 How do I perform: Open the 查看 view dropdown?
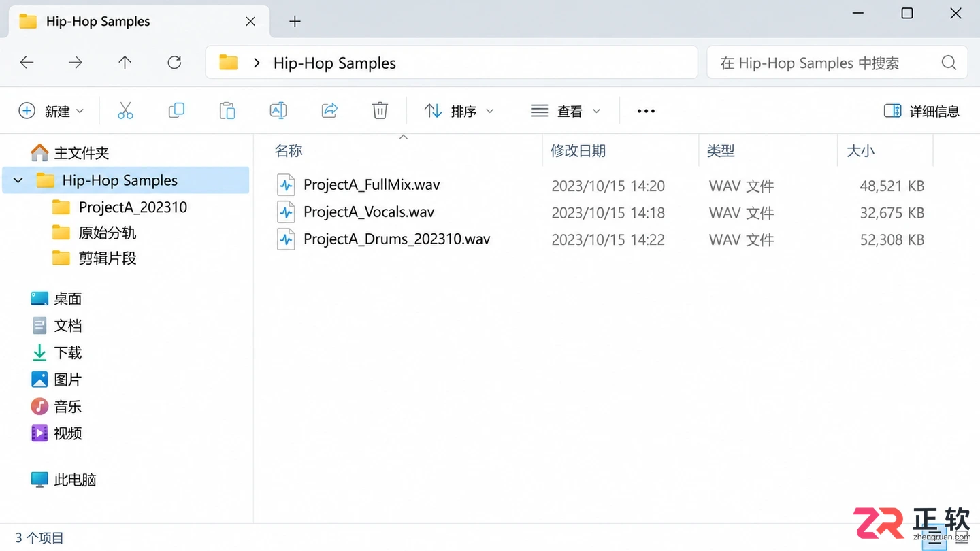[x=566, y=111]
